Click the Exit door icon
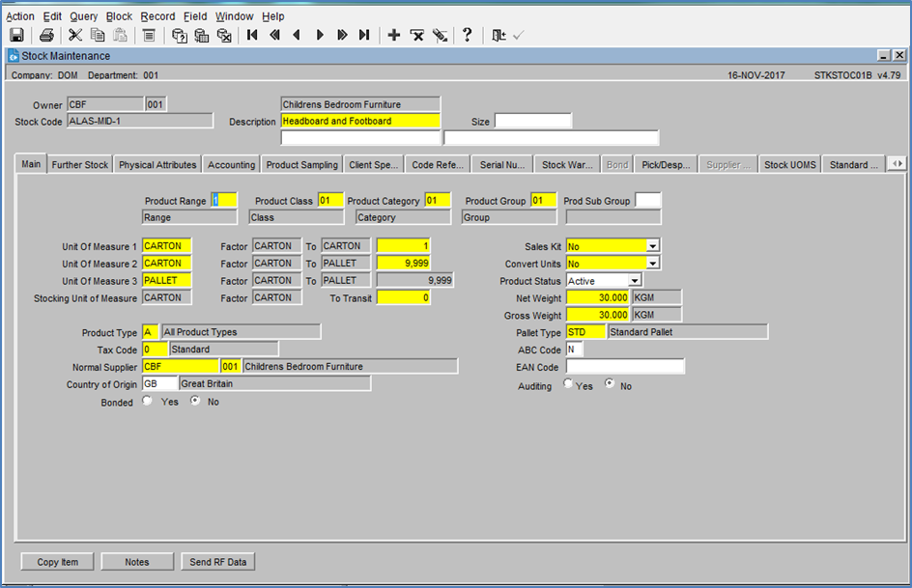Image resolution: width=912 pixels, height=588 pixels. (499, 36)
